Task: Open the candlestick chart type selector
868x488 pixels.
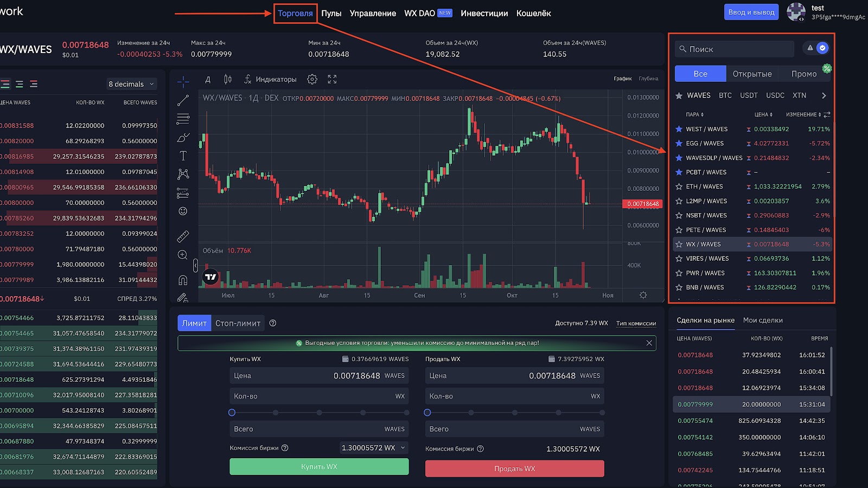Action: coord(228,79)
